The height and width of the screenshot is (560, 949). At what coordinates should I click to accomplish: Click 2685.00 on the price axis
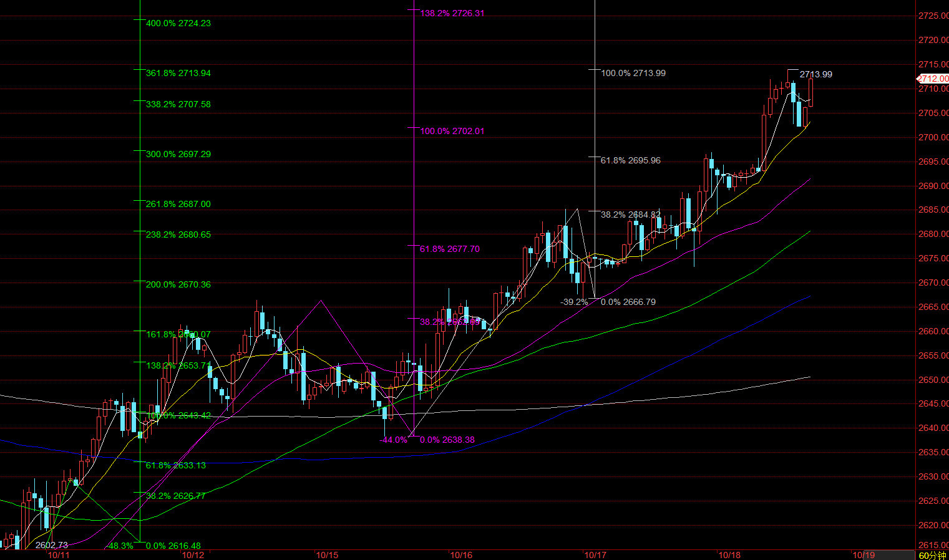pos(933,210)
